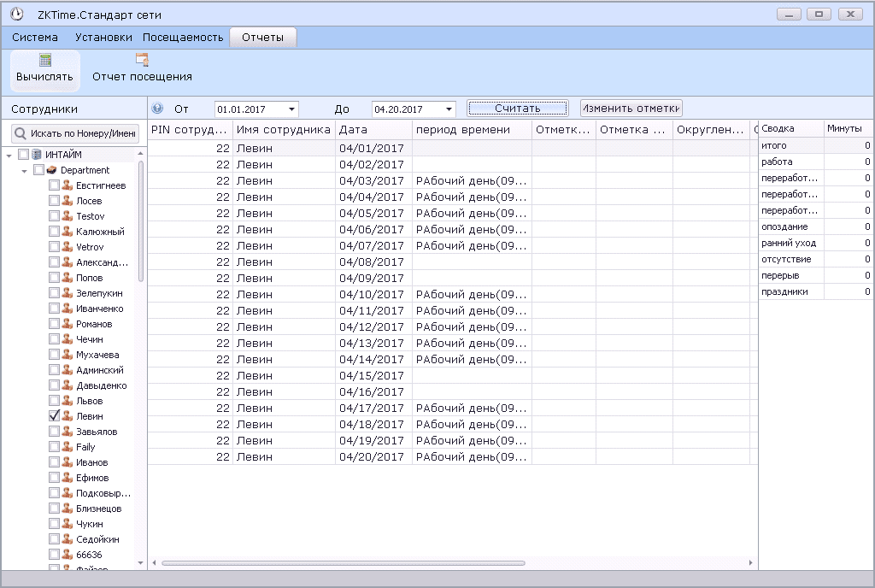875x588 pixels.
Task: Click the search magnifier icon in employee search
Action: coord(21,134)
